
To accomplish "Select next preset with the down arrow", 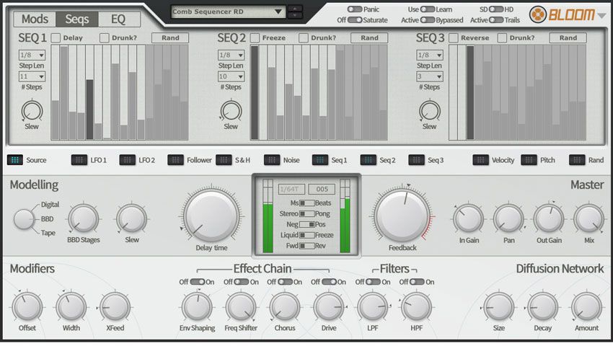I will (x=295, y=16).
